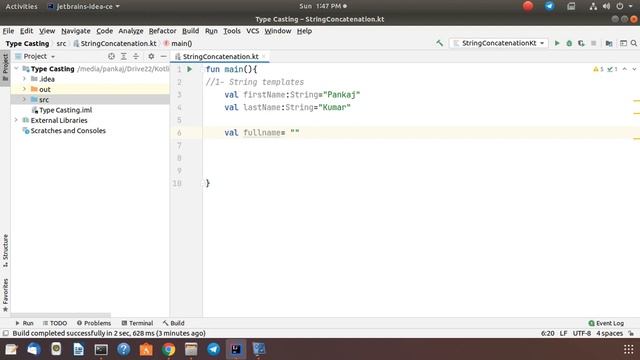Open the Build menu
The width and height of the screenshot is (640, 360).
[x=190, y=31]
